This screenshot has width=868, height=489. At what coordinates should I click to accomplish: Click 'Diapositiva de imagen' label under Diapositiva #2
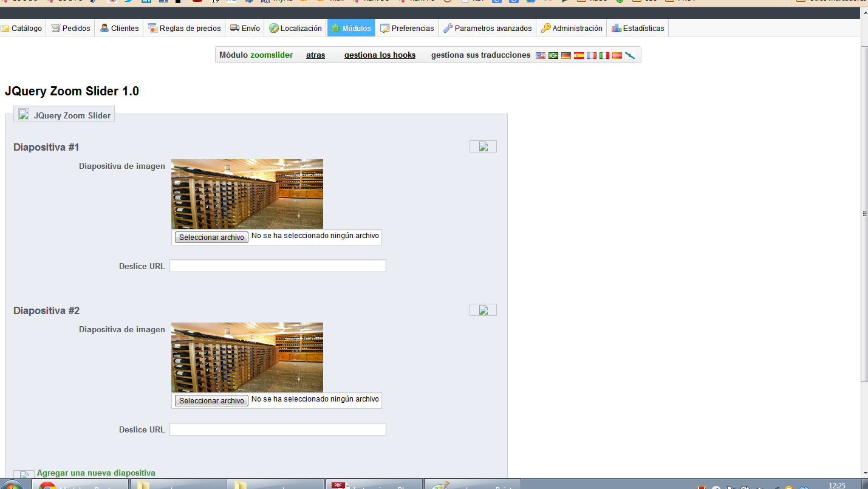[x=122, y=329]
